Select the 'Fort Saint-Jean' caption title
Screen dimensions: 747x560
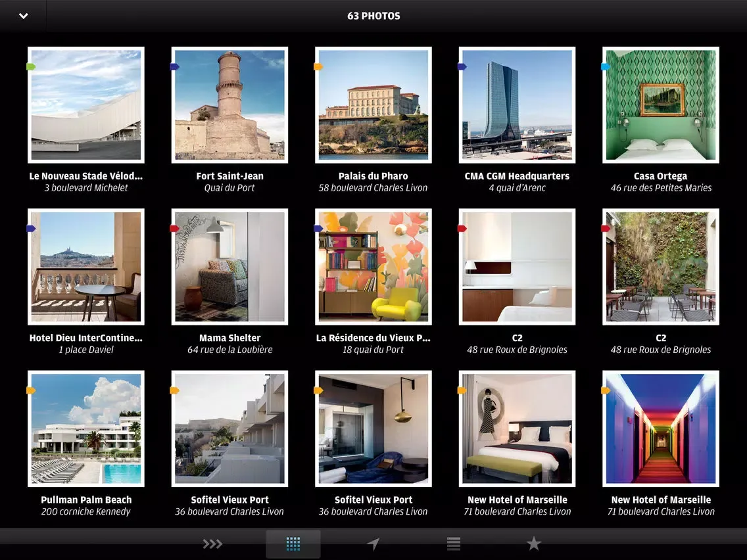click(229, 175)
